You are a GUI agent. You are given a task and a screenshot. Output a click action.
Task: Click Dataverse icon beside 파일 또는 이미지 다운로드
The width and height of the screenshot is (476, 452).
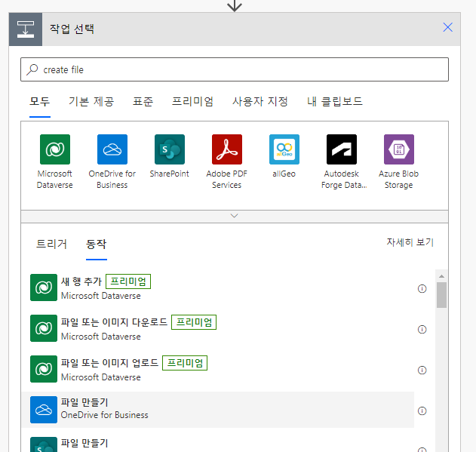pyautogui.click(x=44, y=328)
